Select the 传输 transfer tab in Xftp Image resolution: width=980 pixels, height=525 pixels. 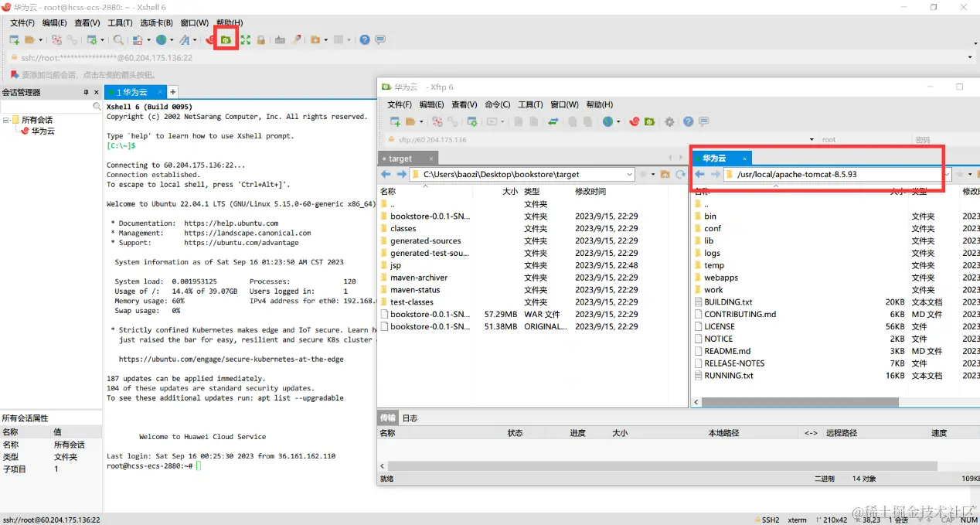point(388,418)
